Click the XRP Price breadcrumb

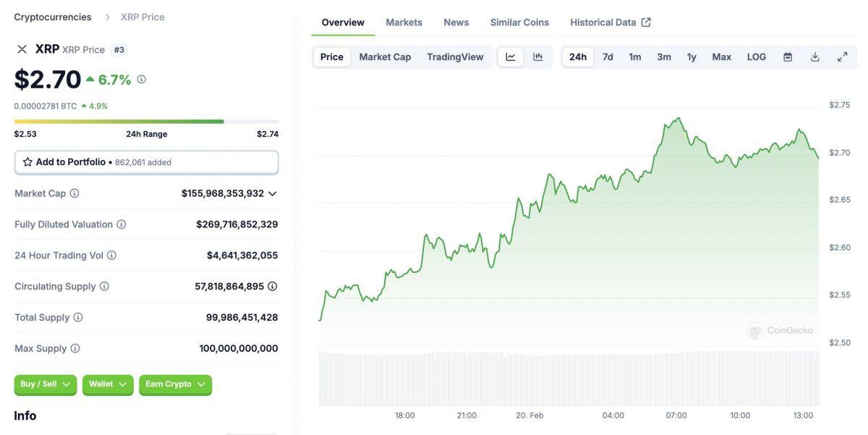tap(142, 17)
